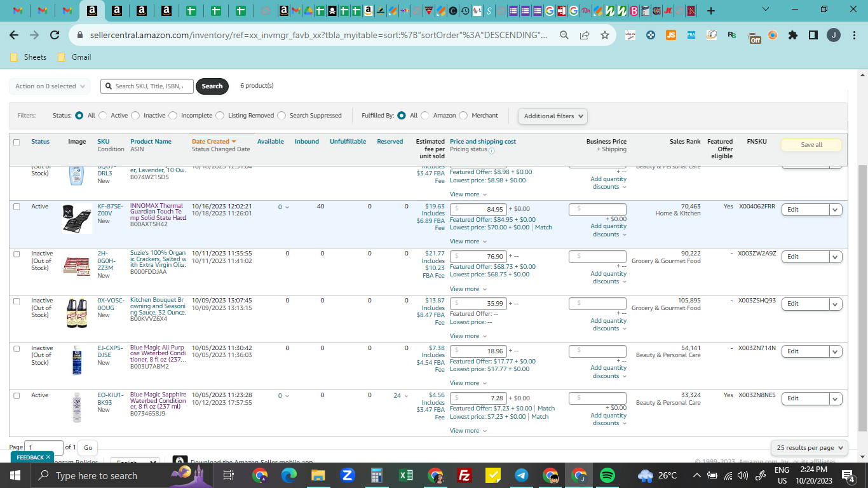Filter Fulfilled By Merchant radio button
This screenshot has height=488, width=868.
463,116
